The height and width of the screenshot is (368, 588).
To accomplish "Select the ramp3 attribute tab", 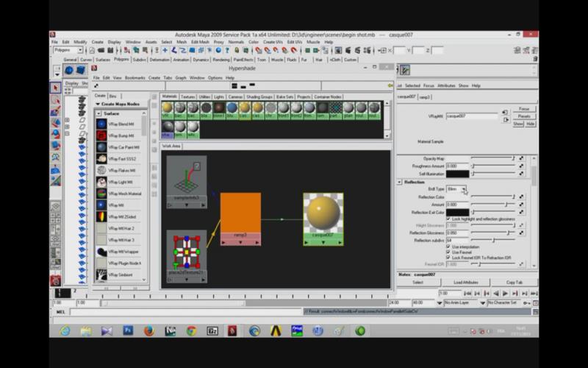I will pyautogui.click(x=425, y=97).
